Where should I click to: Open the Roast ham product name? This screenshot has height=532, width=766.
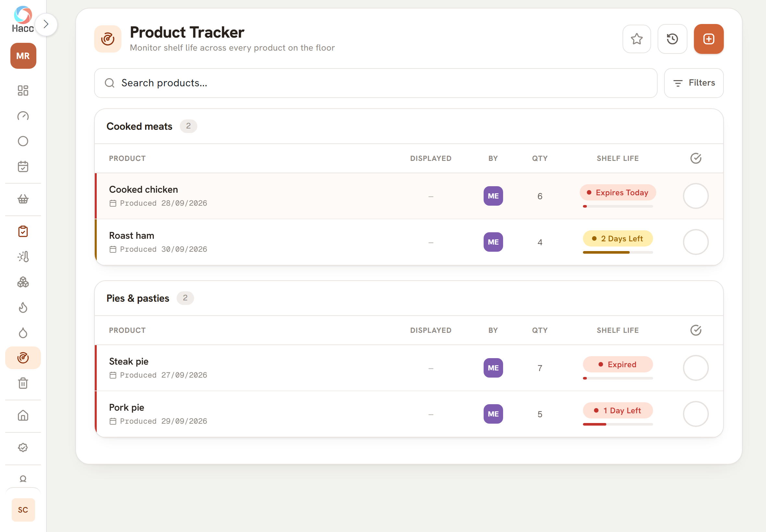pos(131,235)
